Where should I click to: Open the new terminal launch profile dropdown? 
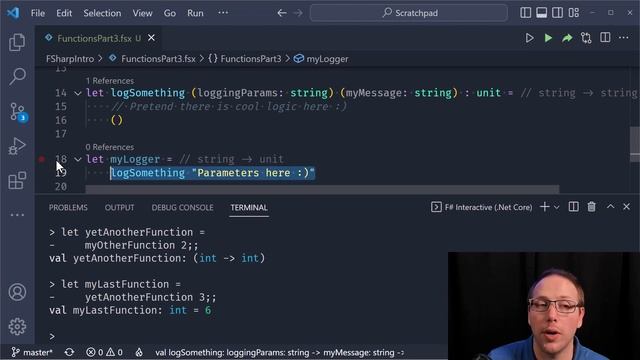click(x=557, y=207)
